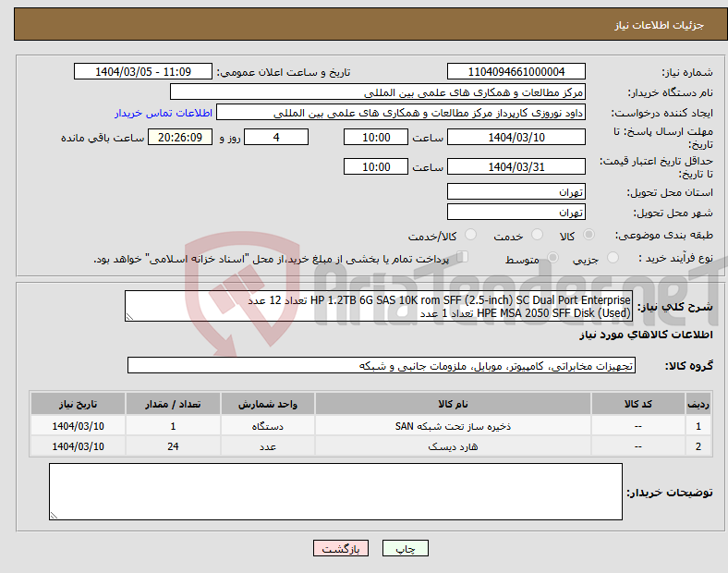Click the remaining time field 20:26:09
This screenshot has width=728, height=573.
tap(180, 138)
